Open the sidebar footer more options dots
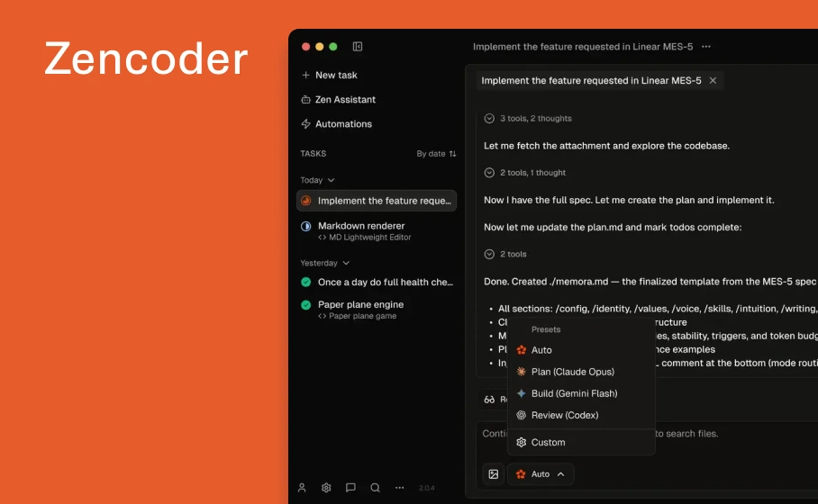 (x=400, y=488)
